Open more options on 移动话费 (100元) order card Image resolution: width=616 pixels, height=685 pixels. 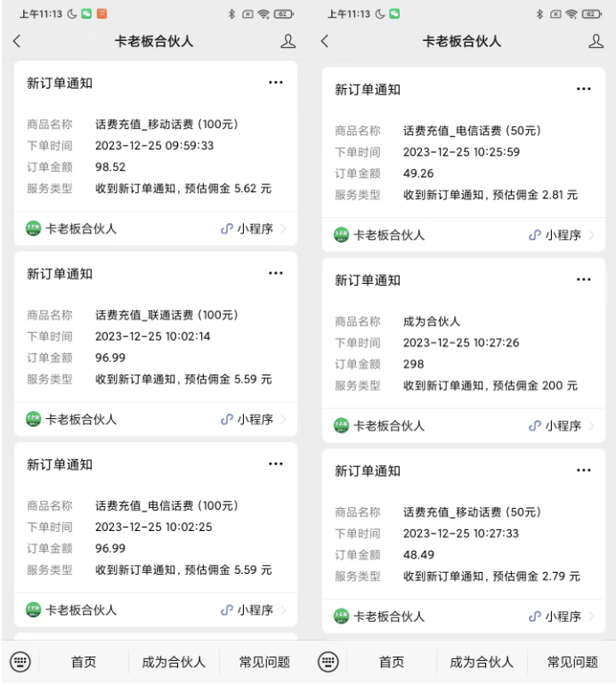tap(276, 83)
